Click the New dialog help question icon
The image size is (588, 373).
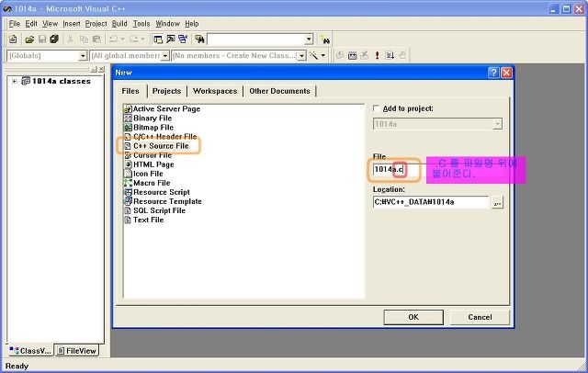493,73
